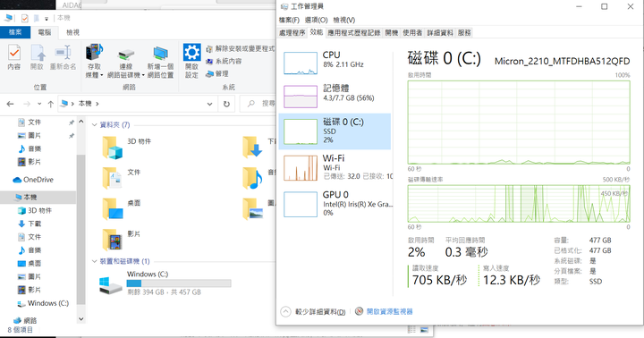
Task: Click sidebar scrollbar down arrow
Action: pyautogui.click(x=80, y=319)
